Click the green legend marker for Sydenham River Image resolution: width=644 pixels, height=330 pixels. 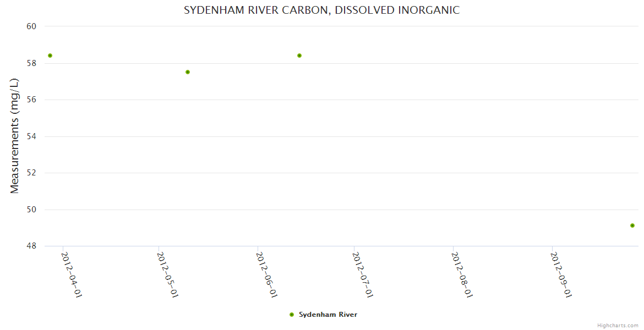click(292, 315)
